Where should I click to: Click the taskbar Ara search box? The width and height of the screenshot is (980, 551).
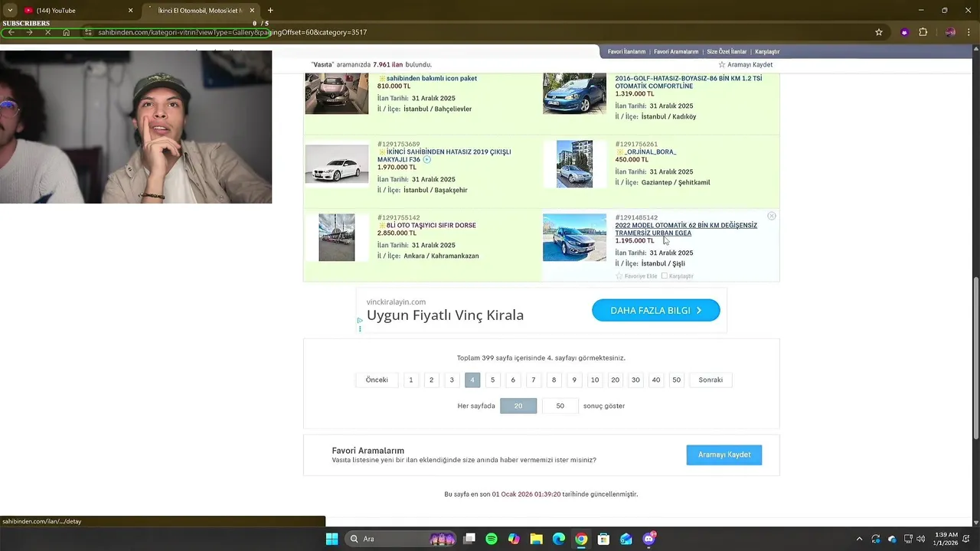point(400,539)
